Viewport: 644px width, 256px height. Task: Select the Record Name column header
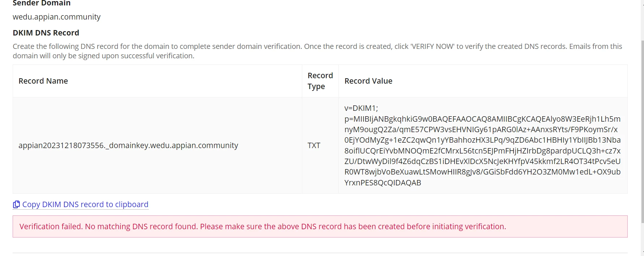(x=43, y=81)
